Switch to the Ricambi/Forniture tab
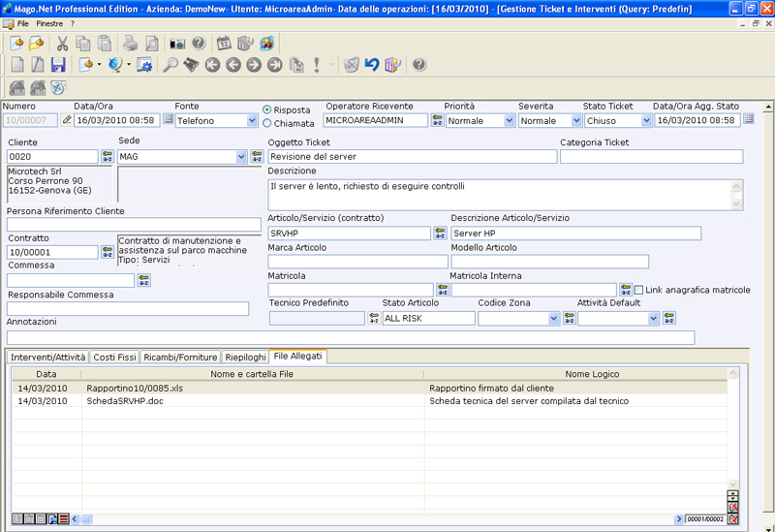The height and width of the screenshot is (532, 775). (180, 357)
